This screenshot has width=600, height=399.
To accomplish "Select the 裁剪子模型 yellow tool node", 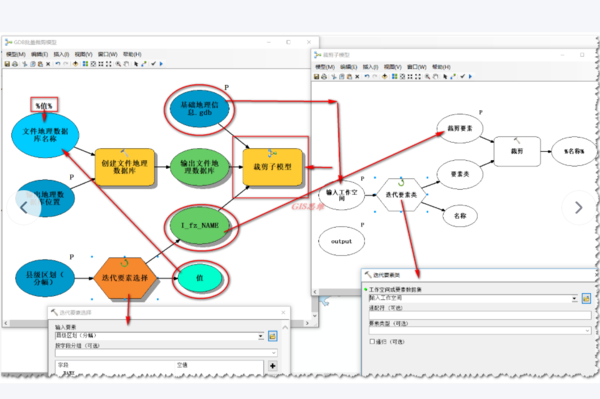I will (272, 167).
